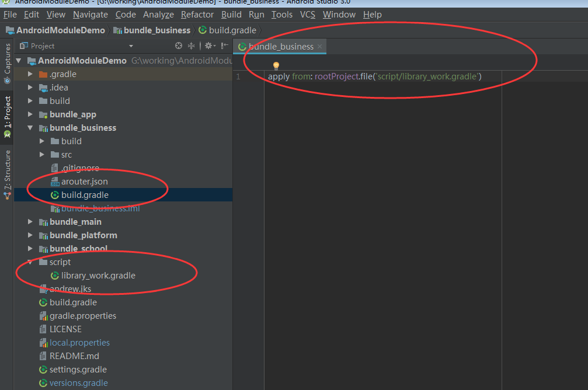Screen dimensions: 588x390
Task: Open the Analyze menu
Action: pyautogui.click(x=158, y=15)
